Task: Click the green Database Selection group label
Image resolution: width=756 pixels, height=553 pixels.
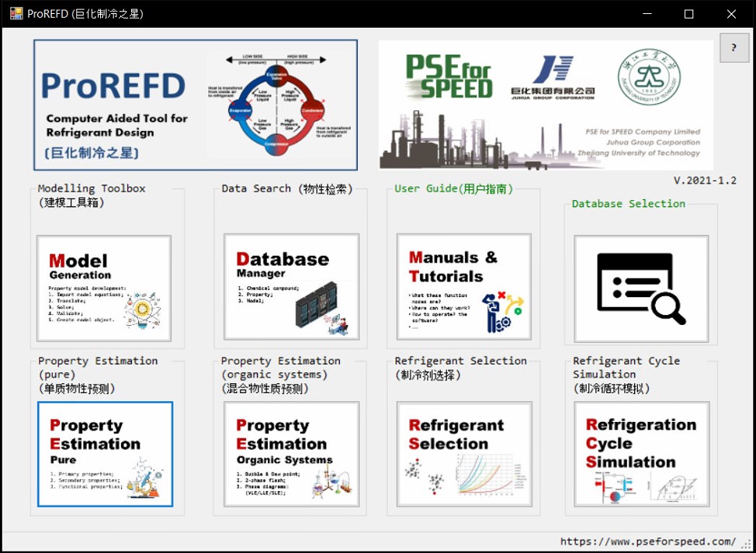Action: [x=628, y=204]
